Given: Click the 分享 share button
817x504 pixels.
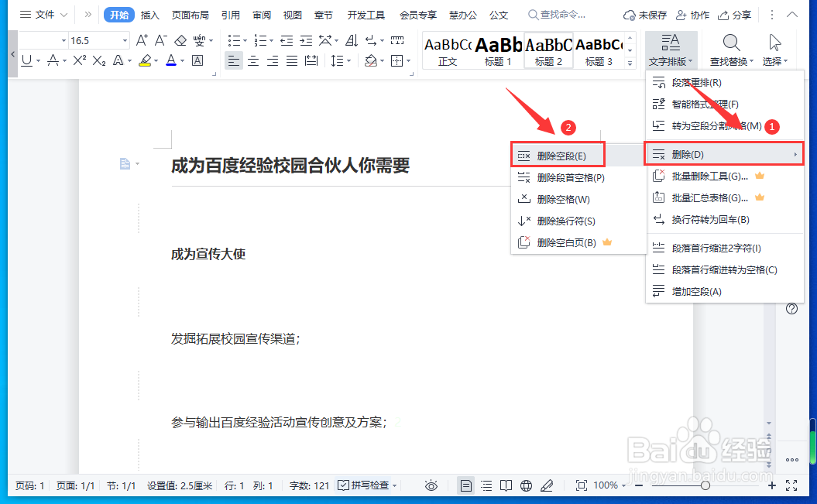Looking at the screenshot, I should (x=734, y=15).
